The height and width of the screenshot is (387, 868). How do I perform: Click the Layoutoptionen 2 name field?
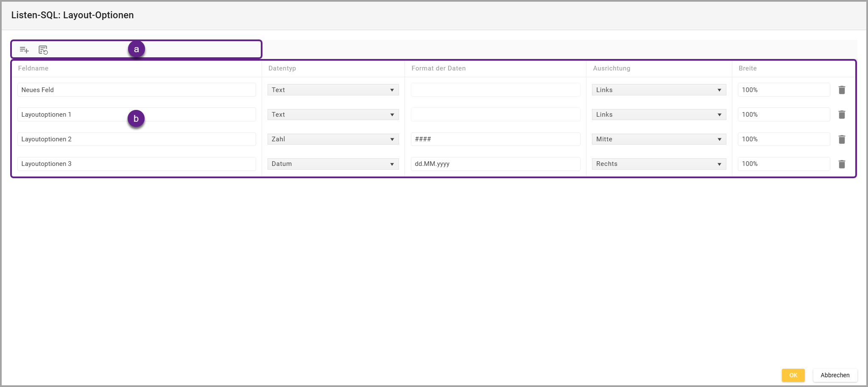[x=137, y=139]
